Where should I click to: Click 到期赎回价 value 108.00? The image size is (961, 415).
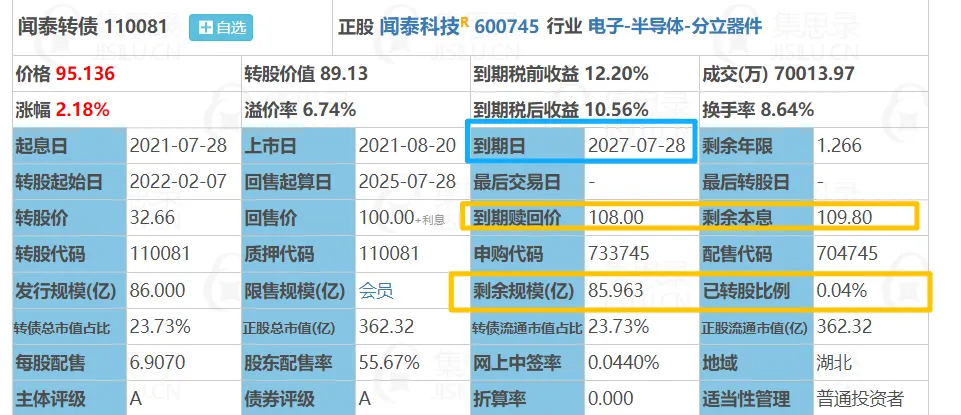(616, 218)
